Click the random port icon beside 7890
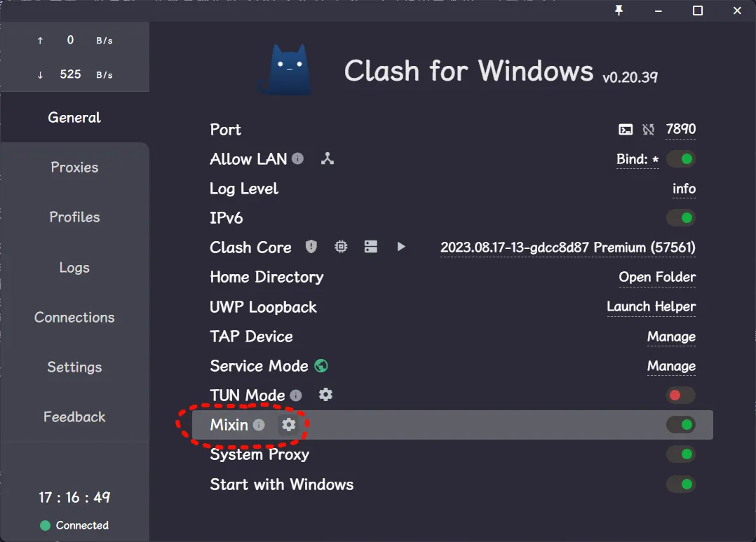Screen dimensions: 756x542 (648, 130)
